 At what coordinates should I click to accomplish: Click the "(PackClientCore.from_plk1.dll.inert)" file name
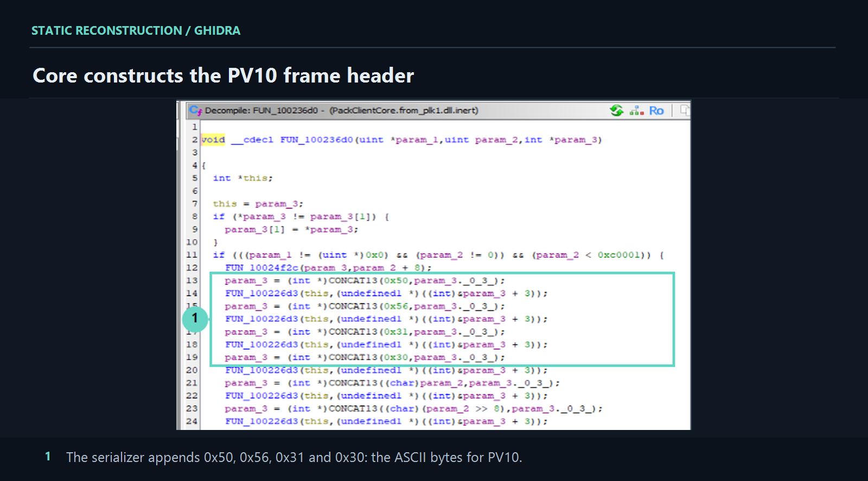point(404,111)
